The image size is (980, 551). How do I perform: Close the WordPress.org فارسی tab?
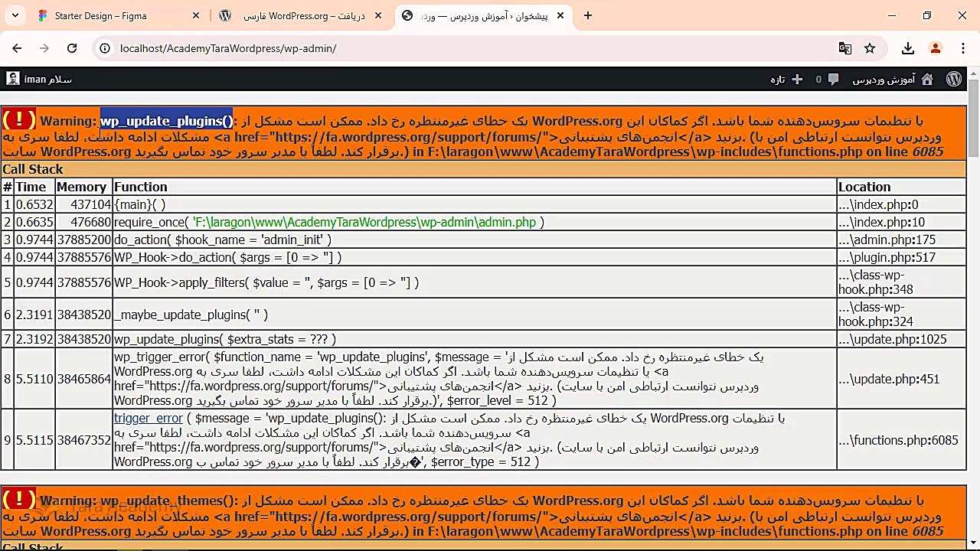click(x=378, y=15)
